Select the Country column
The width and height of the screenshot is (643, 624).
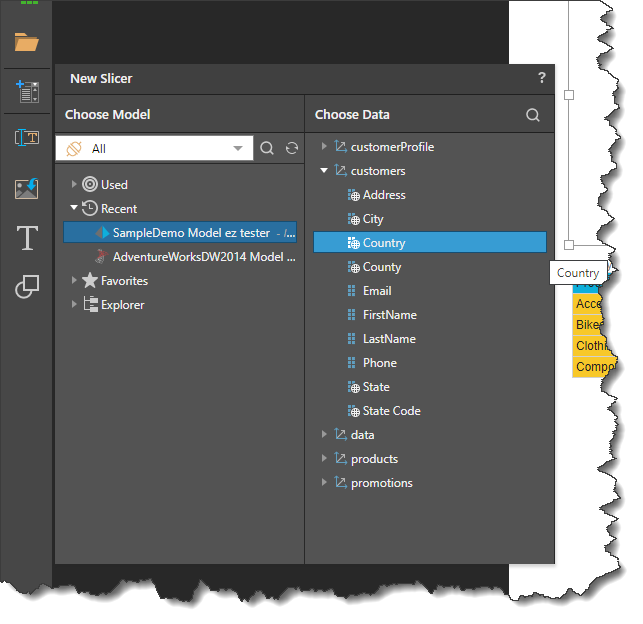point(430,242)
